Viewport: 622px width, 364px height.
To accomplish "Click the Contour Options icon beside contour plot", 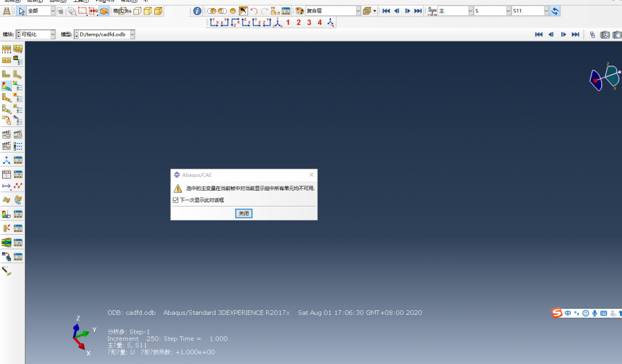I will pyautogui.click(x=18, y=86).
